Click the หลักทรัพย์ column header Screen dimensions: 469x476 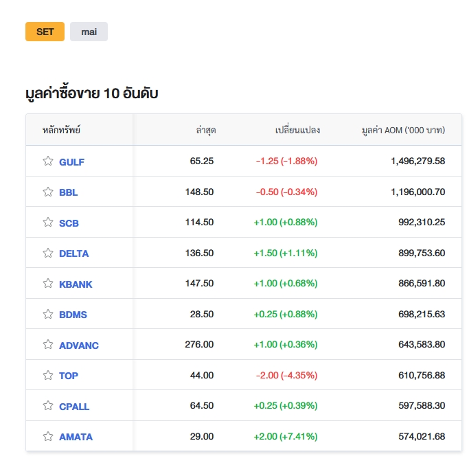(x=61, y=130)
